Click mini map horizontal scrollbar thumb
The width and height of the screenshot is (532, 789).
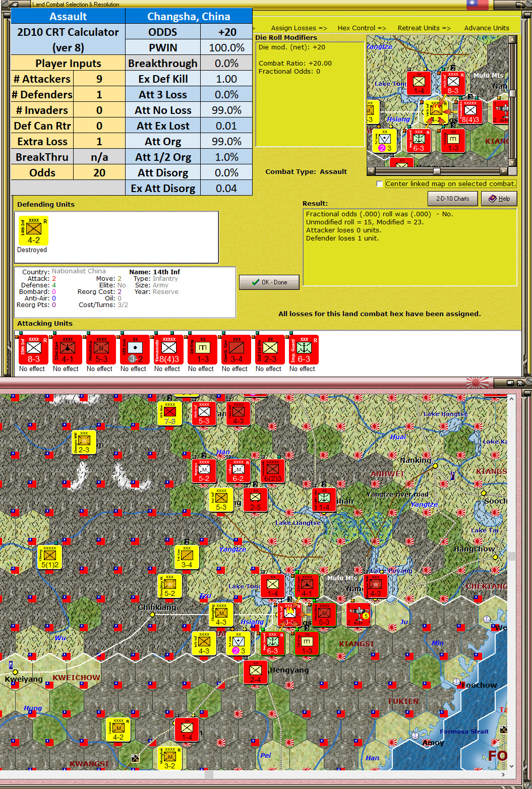click(x=437, y=171)
